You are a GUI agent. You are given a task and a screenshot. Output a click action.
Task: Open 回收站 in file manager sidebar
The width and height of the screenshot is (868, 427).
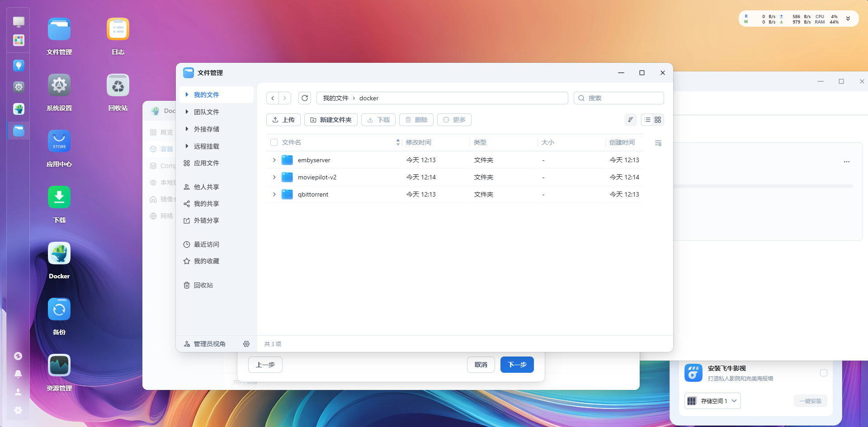(x=203, y=285)
